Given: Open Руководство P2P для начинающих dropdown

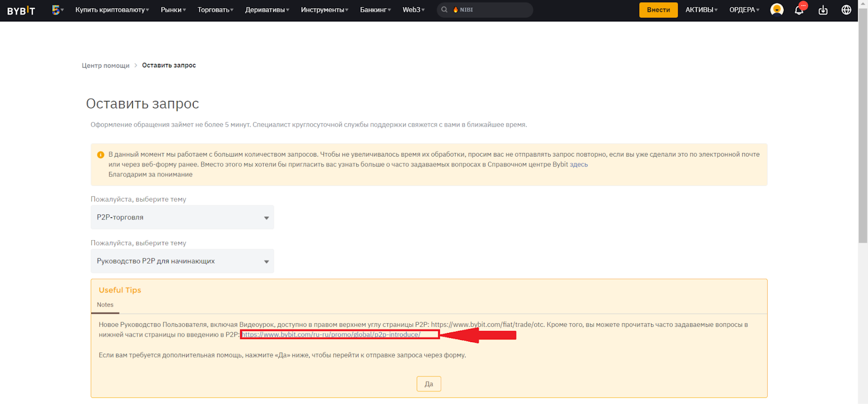Looking at the screenshot, I should pyautogui.click(x=182, y=261).
